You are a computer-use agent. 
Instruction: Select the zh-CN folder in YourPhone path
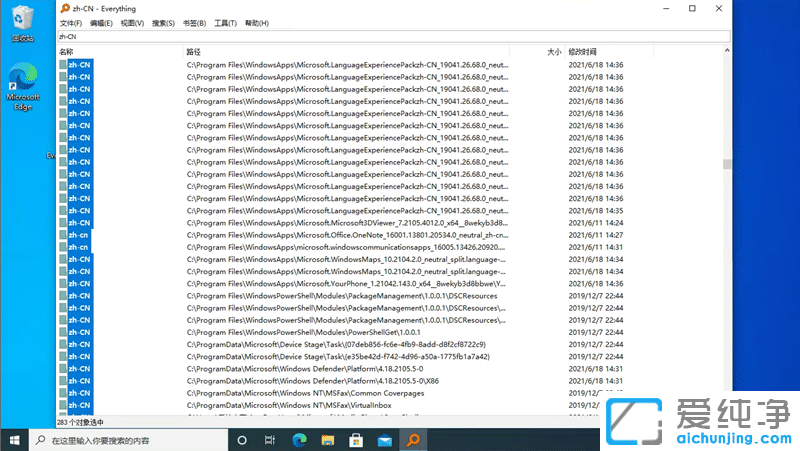coord(79,284)
